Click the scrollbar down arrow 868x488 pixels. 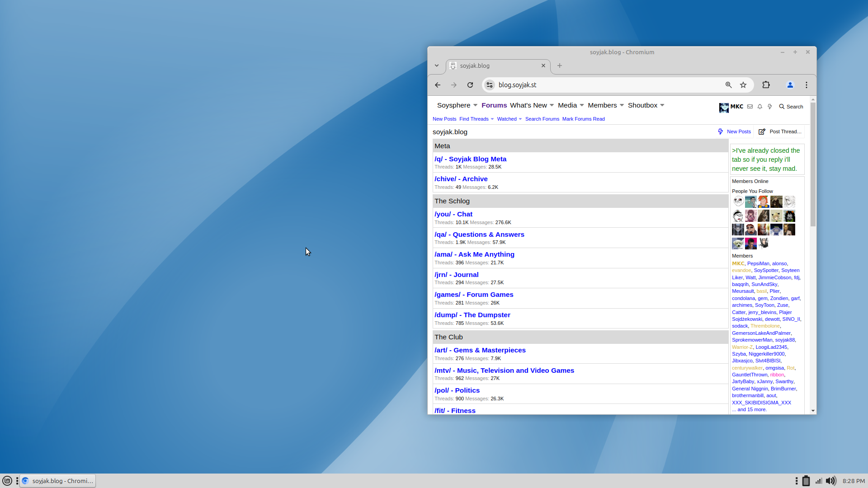813,411
